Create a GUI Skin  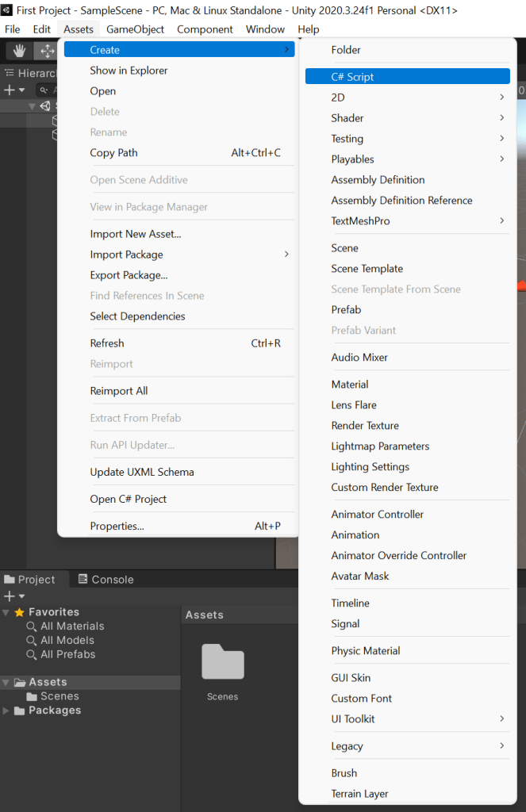coord(408,677)
